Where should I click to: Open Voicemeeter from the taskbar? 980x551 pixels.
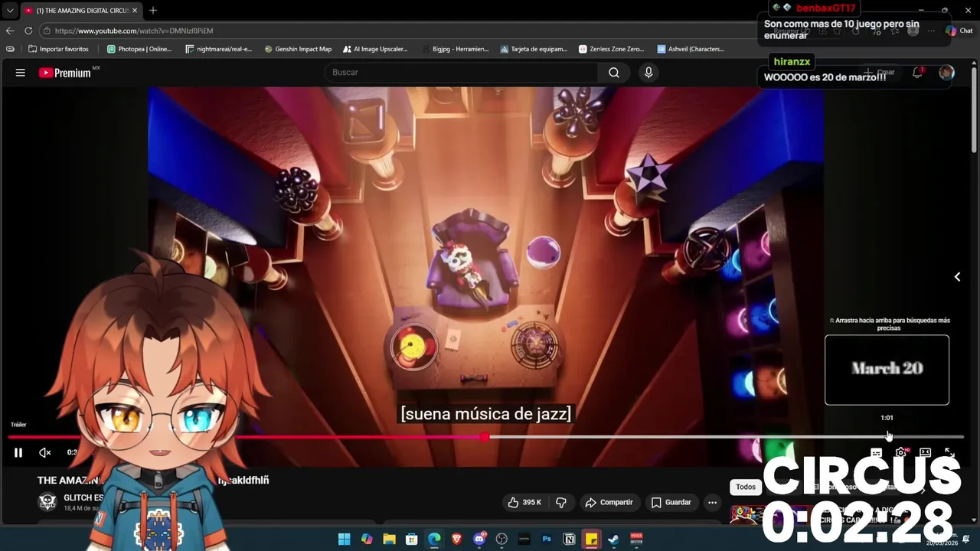pyautogui.click(x=636, y=539)
